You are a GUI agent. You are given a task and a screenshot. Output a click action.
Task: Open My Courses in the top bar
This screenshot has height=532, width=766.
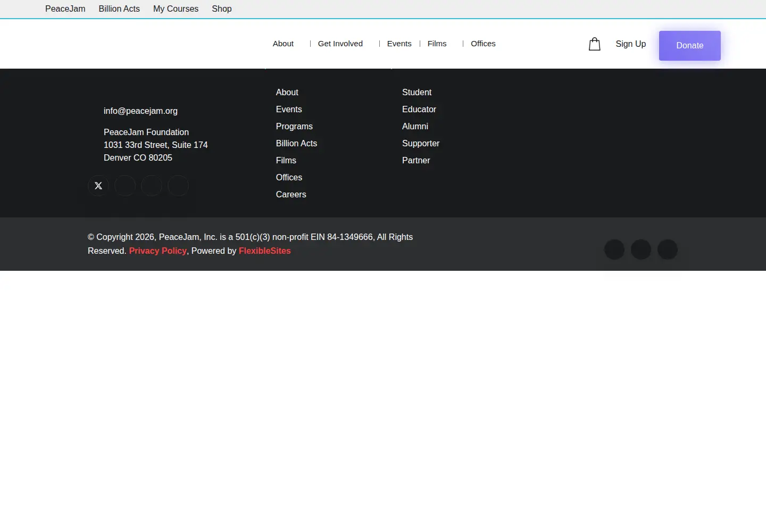coord(176,9)
